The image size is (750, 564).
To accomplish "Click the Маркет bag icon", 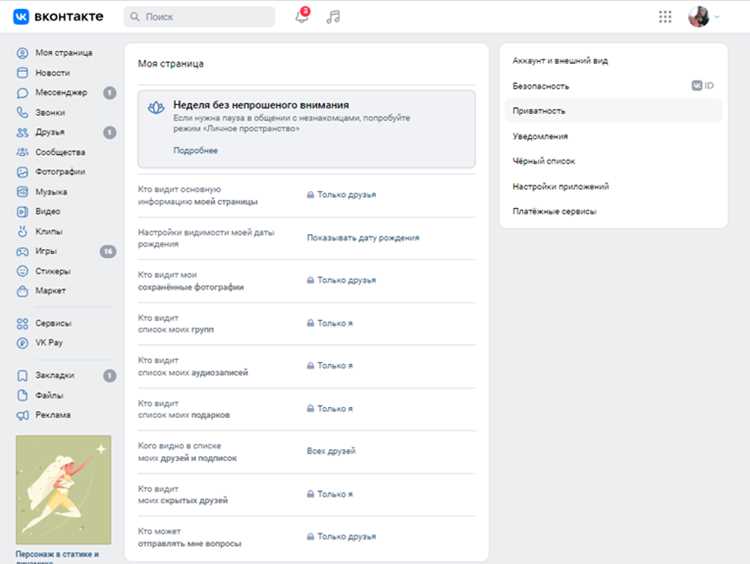I will 22,291.
